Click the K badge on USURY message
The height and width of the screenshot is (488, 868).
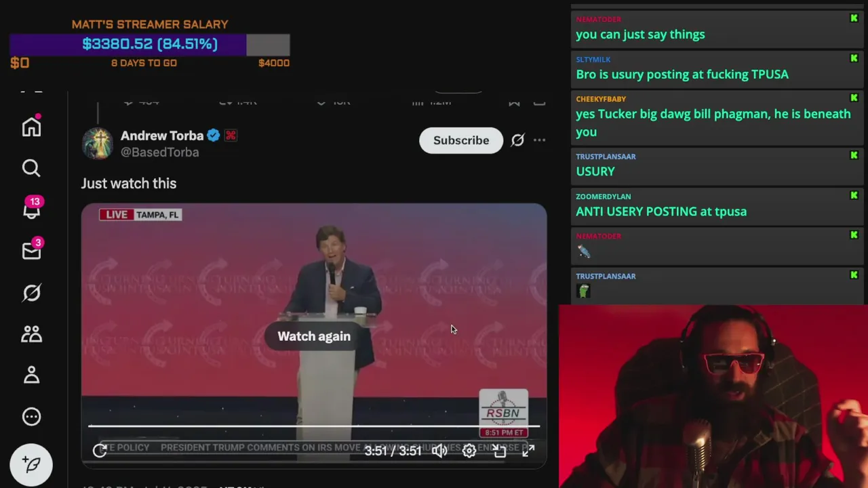[854, 156]
